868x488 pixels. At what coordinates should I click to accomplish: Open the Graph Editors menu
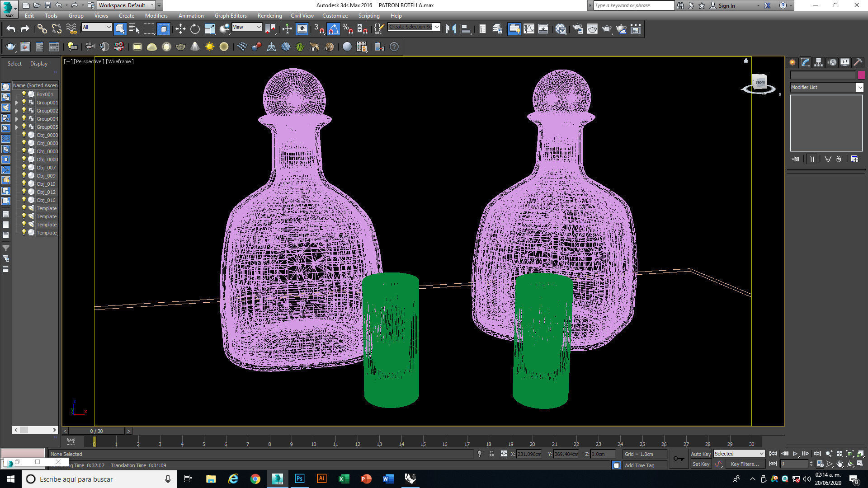tap(231, 15)
